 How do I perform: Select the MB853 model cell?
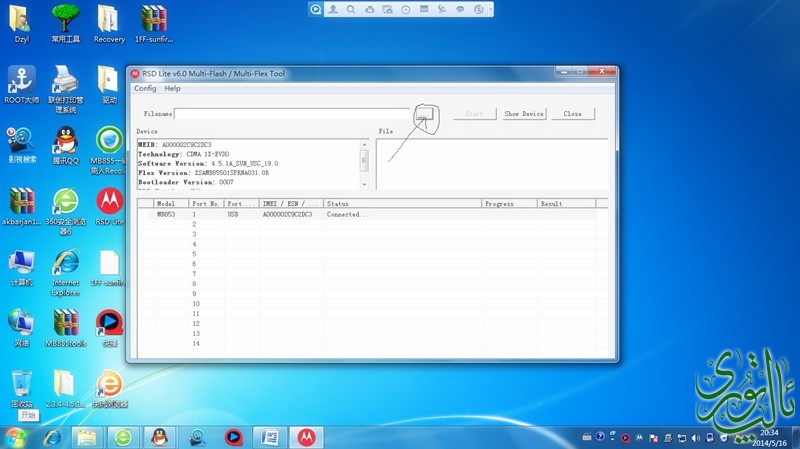tap(166, 214)
